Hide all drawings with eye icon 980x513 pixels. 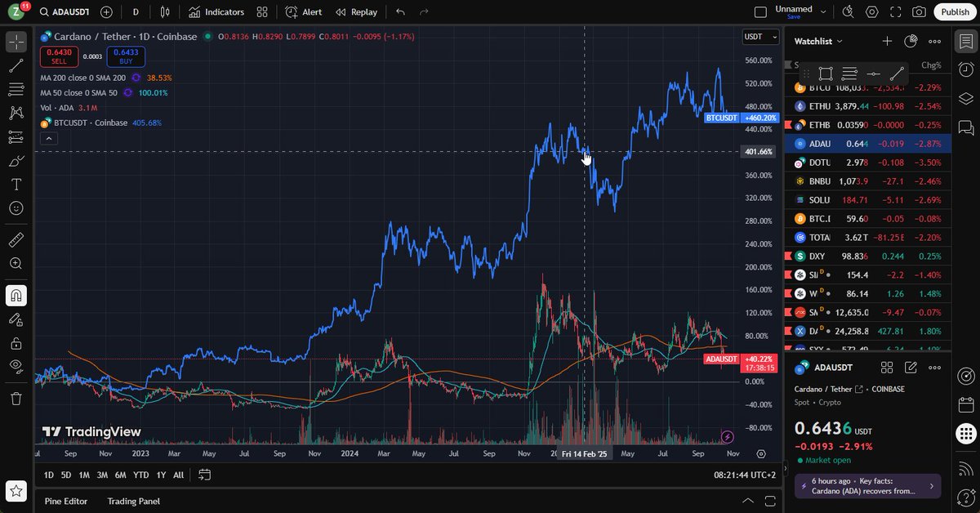pos(16,367)
